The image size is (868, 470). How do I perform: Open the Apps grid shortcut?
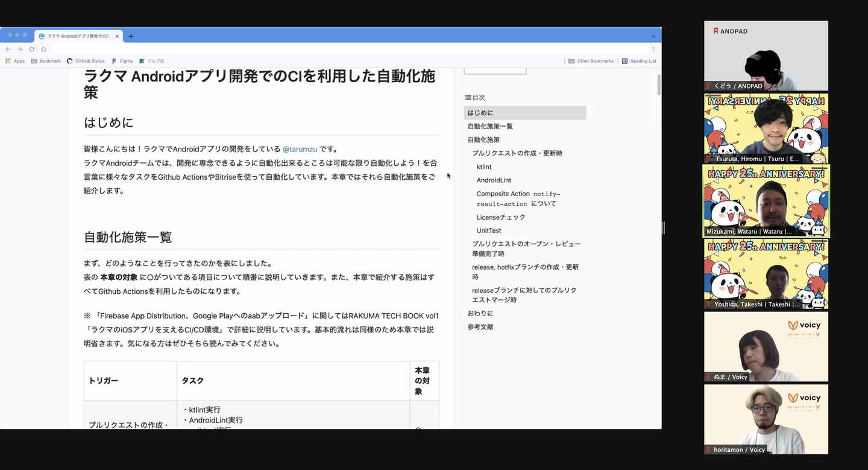click(x=15, y=61)
